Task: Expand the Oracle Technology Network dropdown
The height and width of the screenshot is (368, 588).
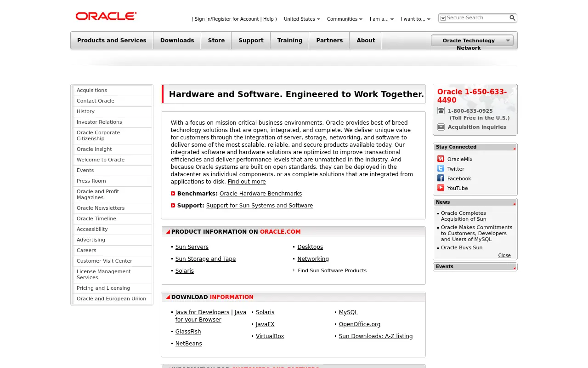Action: point(472,40)
